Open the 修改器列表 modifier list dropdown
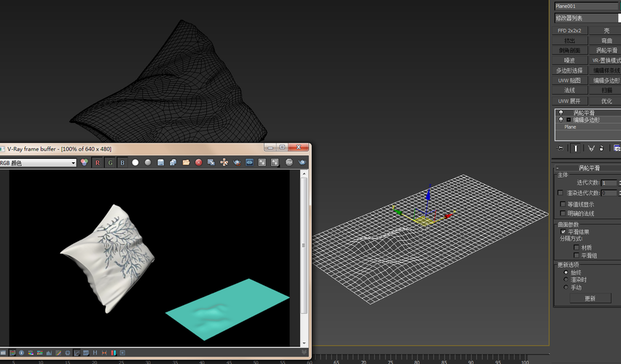621x364 pixels. [x=586, y=18]
